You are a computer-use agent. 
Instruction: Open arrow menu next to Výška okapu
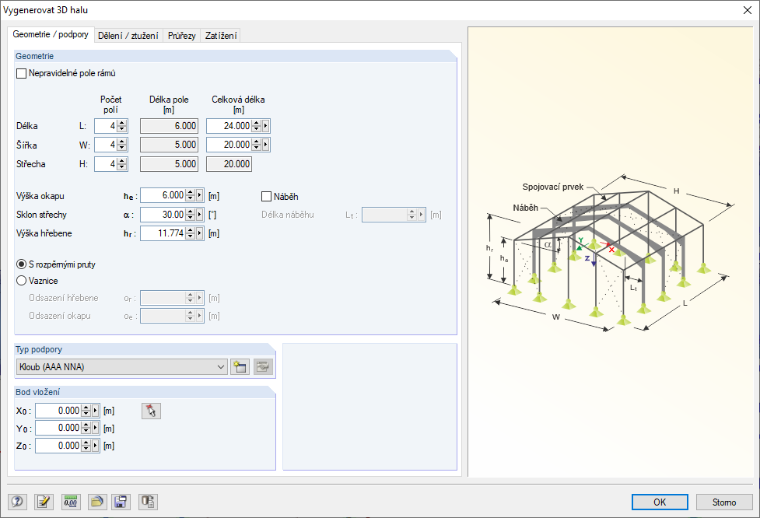click(199, 195)
